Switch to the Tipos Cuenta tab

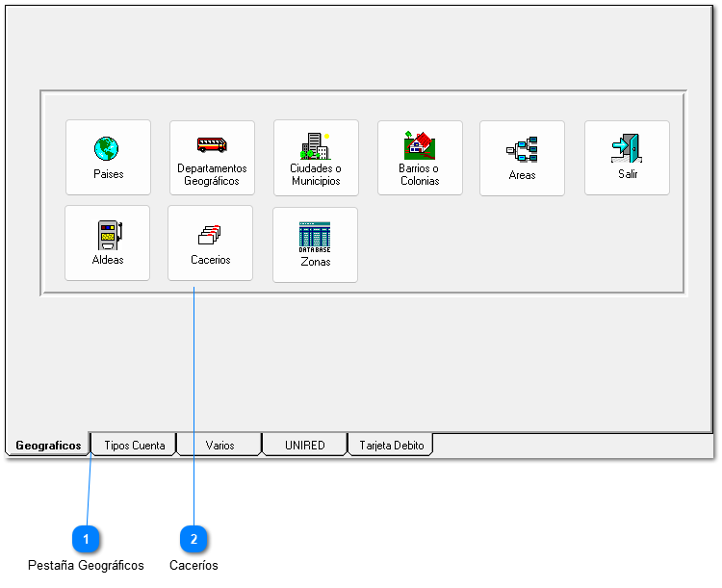pyautogui.click(x=134, y=446)
